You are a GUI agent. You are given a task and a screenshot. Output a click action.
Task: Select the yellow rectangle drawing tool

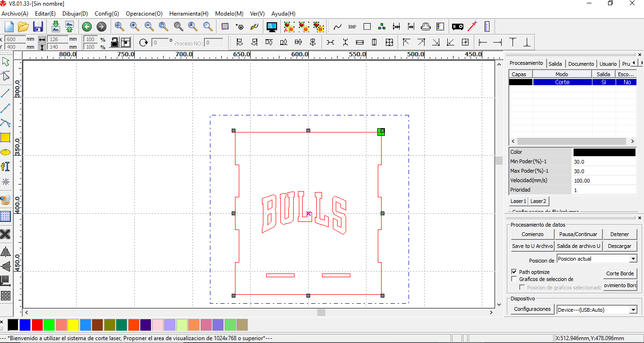[6, 138]
